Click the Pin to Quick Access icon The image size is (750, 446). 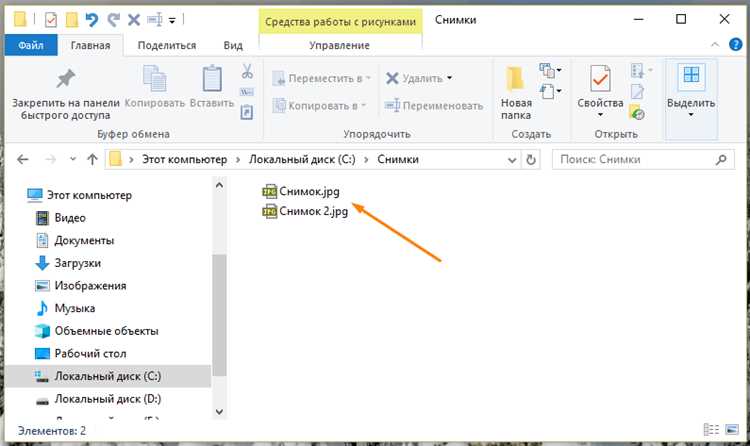(66, 78)
